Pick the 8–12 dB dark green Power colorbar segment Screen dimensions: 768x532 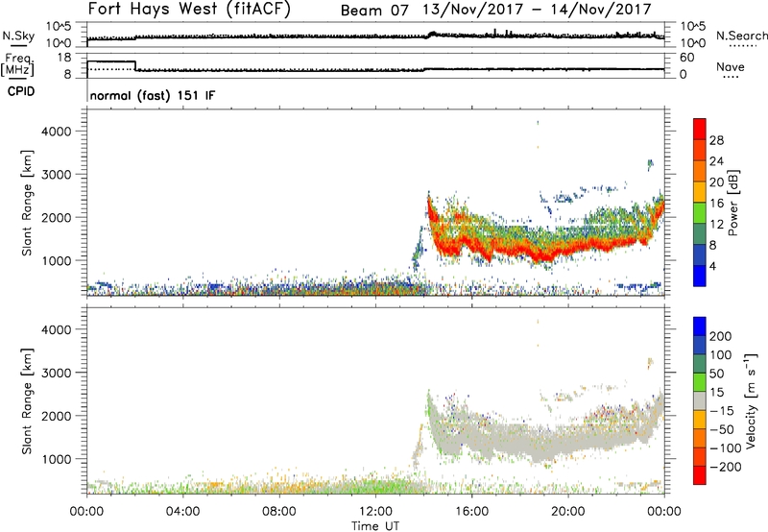tap(700, 234)
